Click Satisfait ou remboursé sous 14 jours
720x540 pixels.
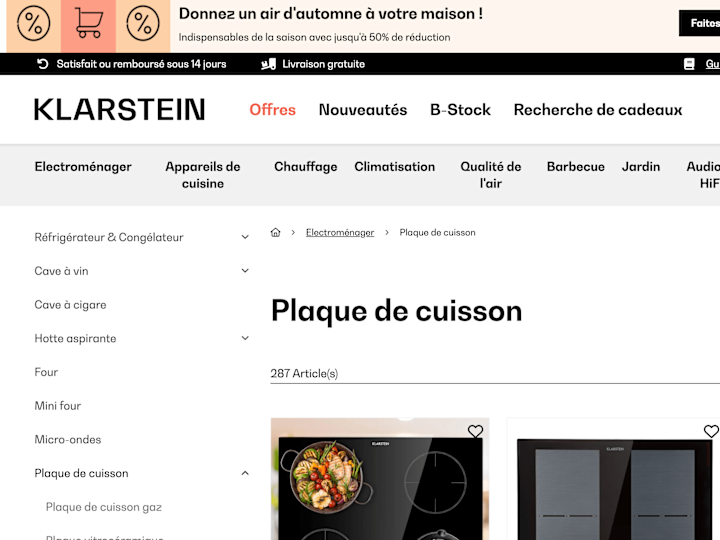[141, 64]
